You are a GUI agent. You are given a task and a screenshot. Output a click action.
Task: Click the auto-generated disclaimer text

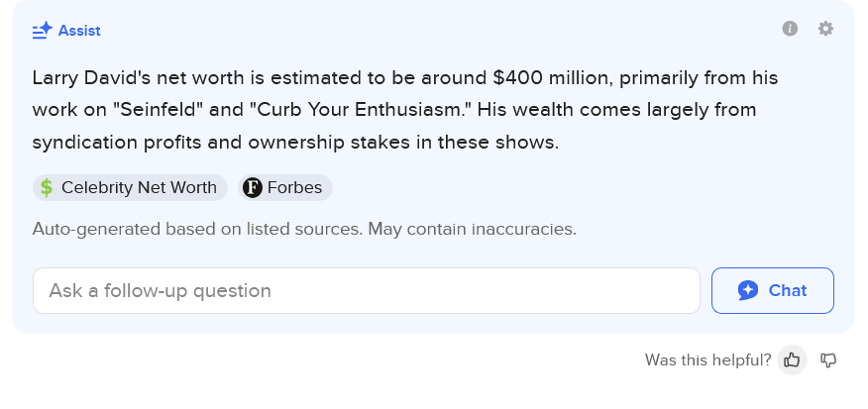pos(304,229)
